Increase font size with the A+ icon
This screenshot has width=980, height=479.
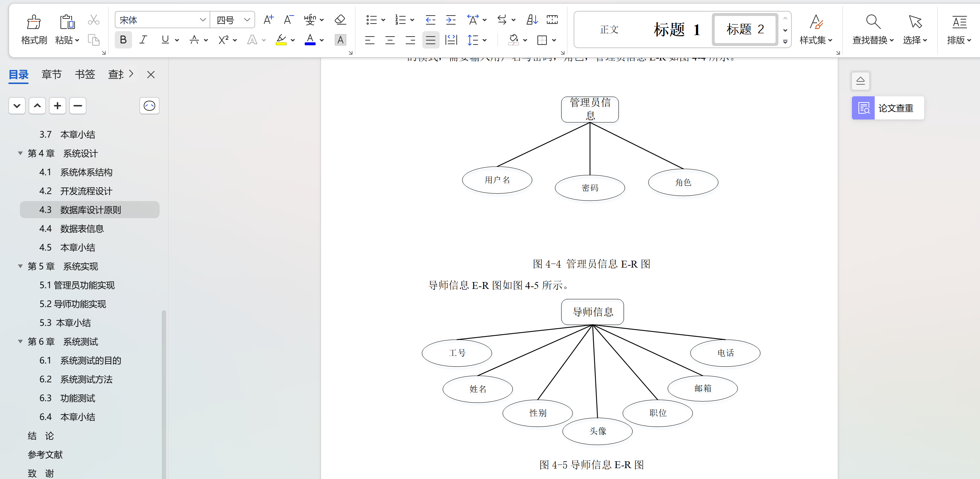[x=269, y=20]
